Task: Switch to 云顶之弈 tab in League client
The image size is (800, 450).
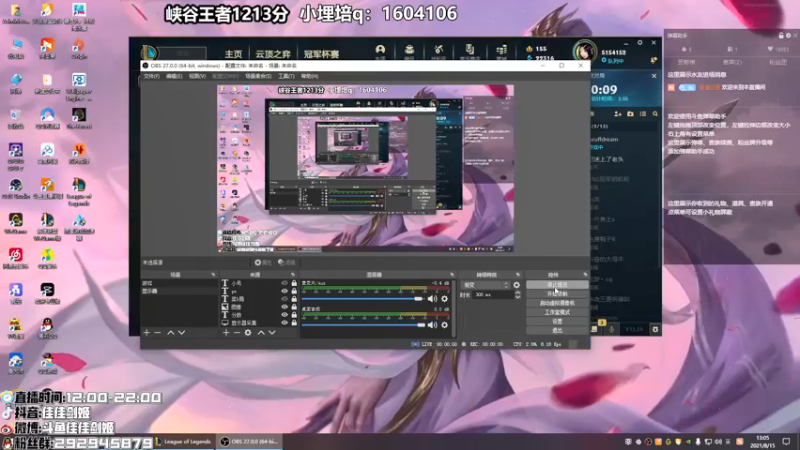Action: [x=273, y=54]
